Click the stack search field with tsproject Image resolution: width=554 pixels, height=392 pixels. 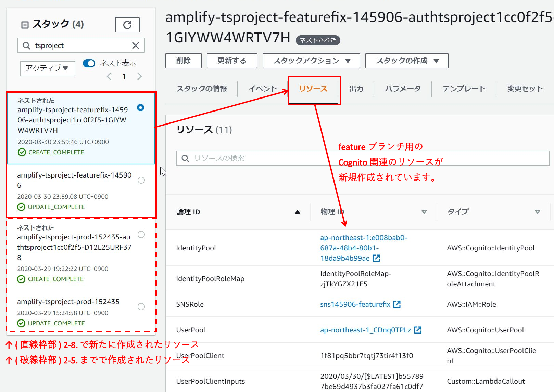(81, 45)
